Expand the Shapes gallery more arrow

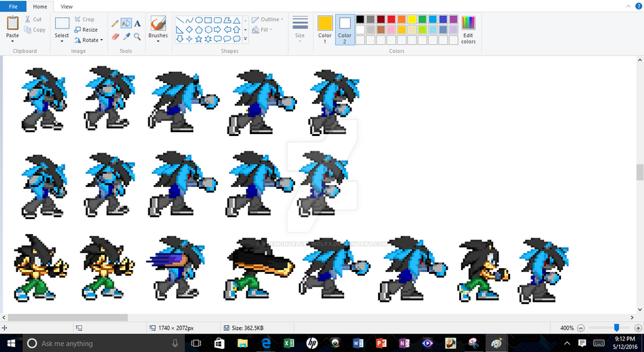coord(246,39)
